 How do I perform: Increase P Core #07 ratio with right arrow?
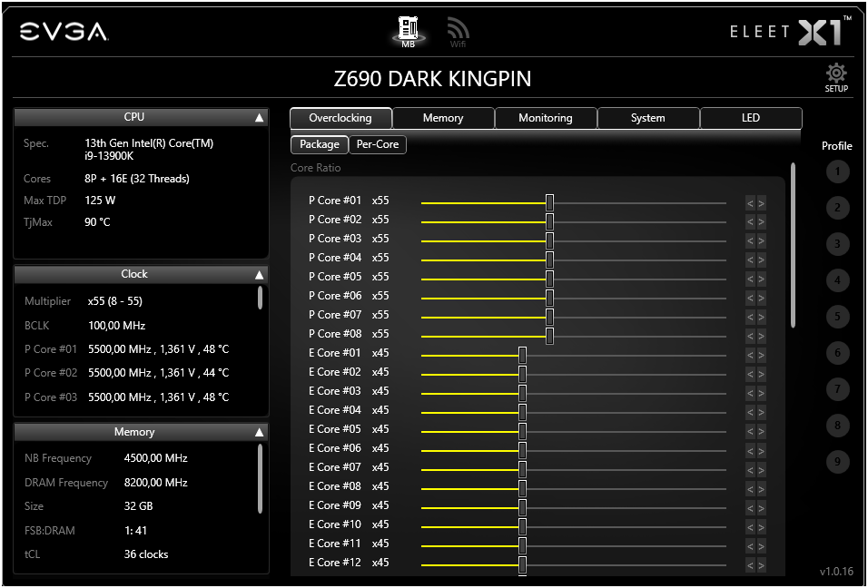click(761, 317)
